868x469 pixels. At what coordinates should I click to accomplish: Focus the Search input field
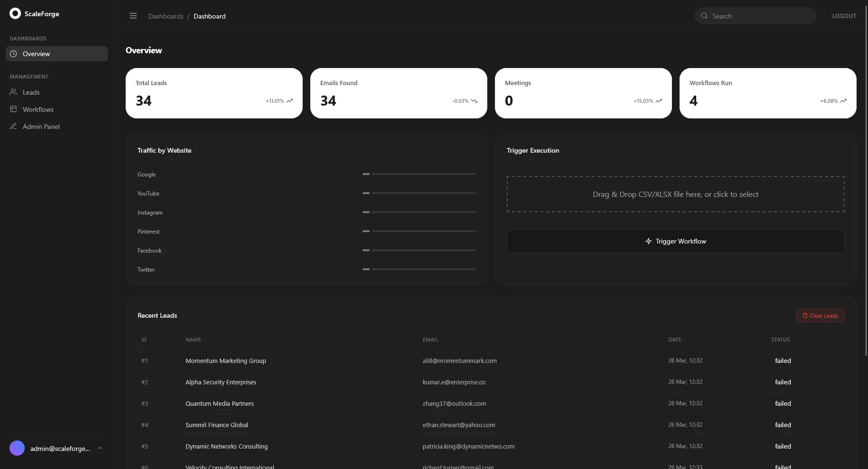coord(756,16)
